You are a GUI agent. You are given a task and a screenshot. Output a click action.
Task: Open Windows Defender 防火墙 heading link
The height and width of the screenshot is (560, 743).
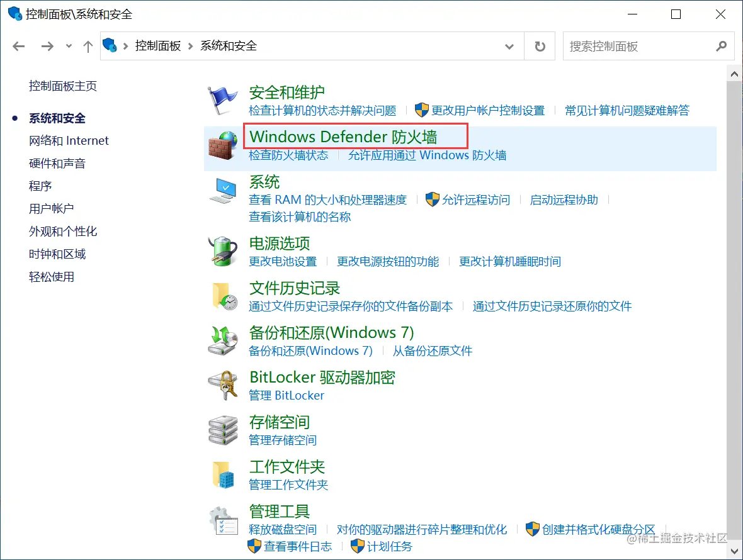(x=343, y=137)
